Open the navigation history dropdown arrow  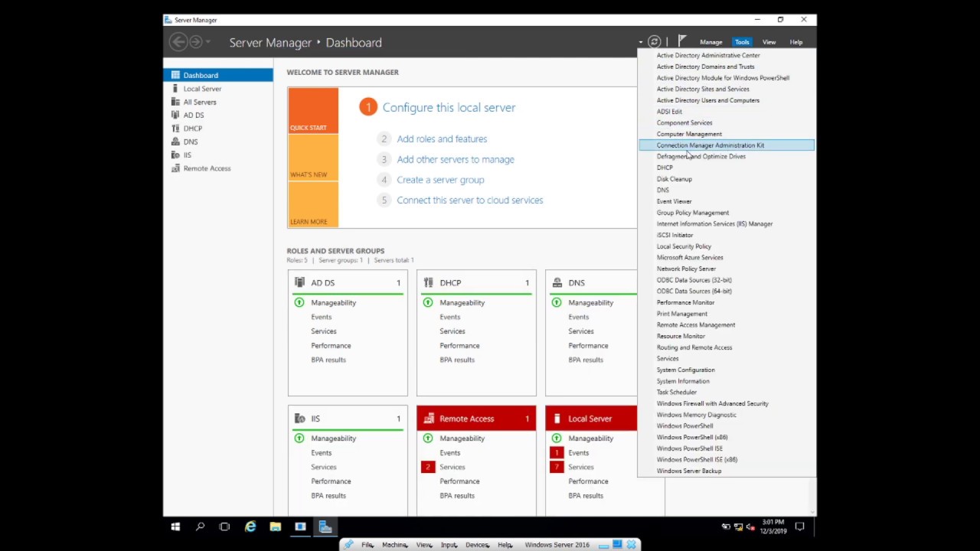[x=207, y=42]
